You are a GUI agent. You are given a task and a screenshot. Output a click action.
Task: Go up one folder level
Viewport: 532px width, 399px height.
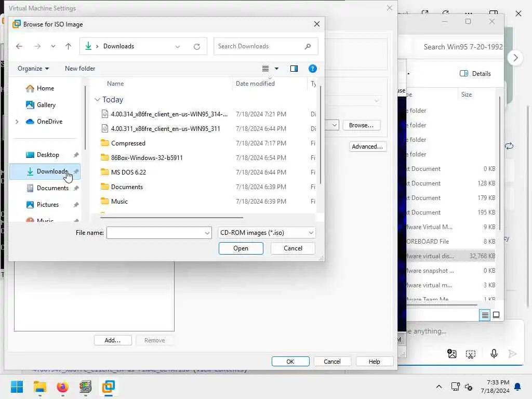[68, 46]
